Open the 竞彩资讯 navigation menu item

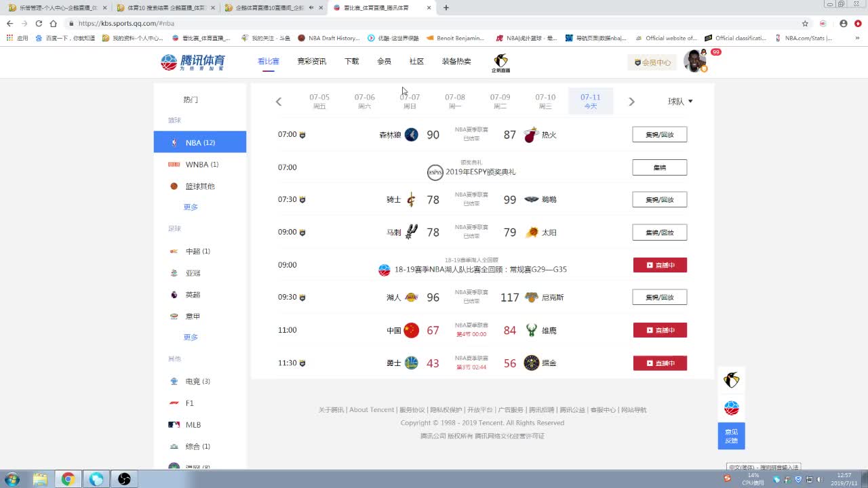[312, 61]
